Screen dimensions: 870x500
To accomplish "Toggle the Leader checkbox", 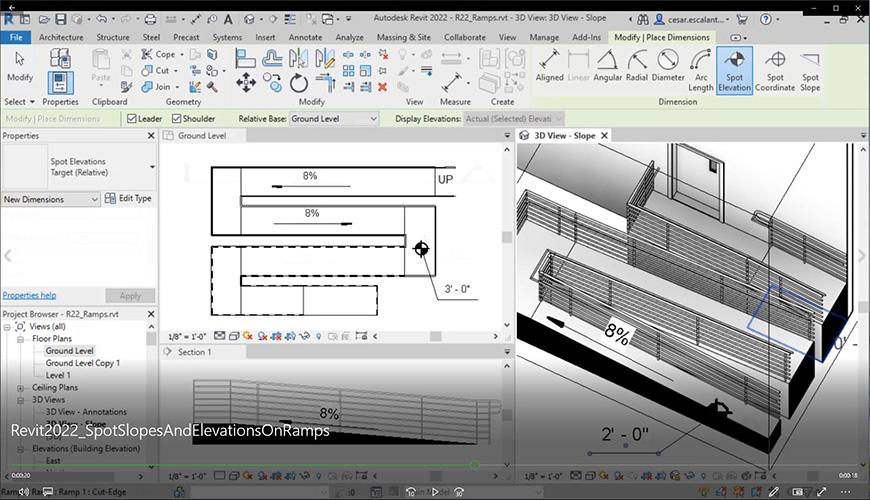I will [x=131, y=119].
